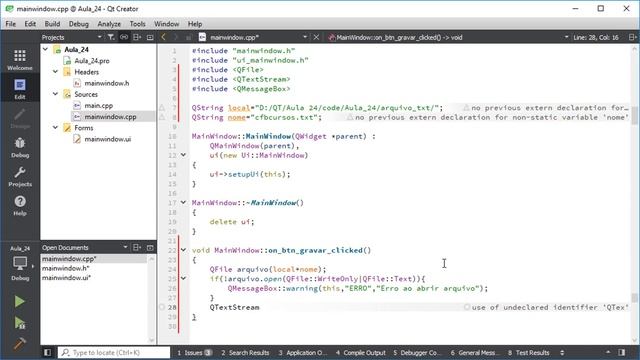Close the mainwindow.cpp document
640x360 pixels.
(316, 37)
